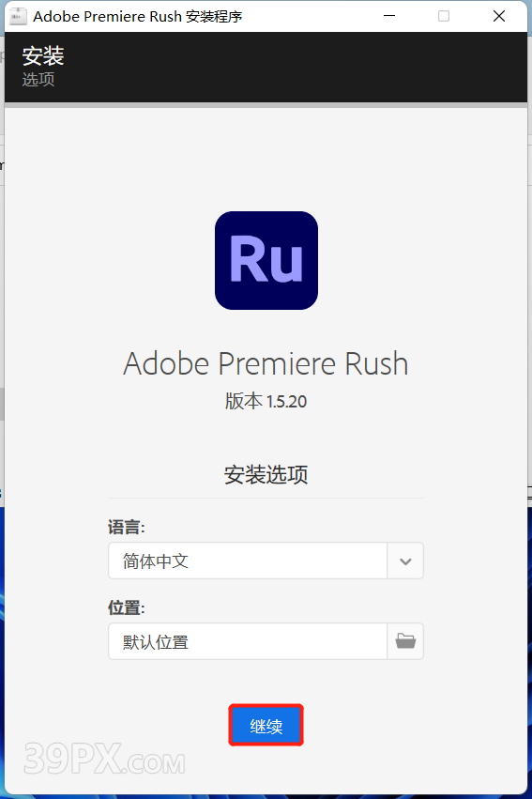532x799 pixels.
Task: Click the 安装 header title
Action: (x=43, y=56)
